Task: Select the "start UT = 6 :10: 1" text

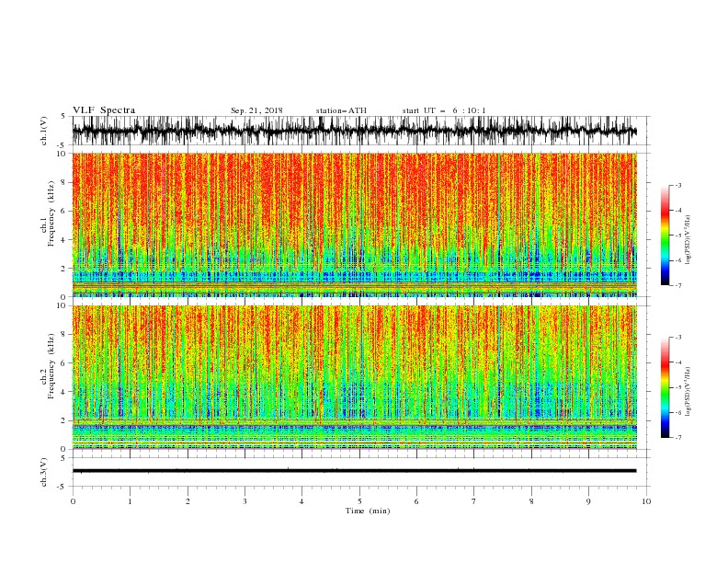Action: (444, 110)
